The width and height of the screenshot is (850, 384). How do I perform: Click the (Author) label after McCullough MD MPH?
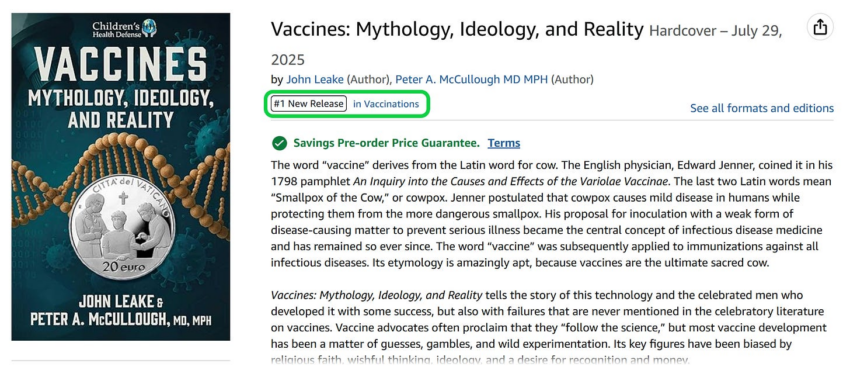pos(572,80)
